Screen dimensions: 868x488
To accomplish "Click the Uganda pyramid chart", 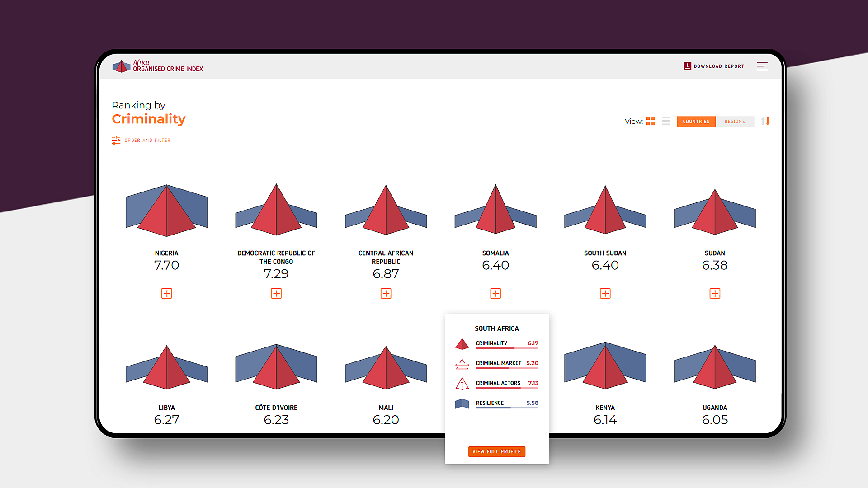I will click(715, 367).
